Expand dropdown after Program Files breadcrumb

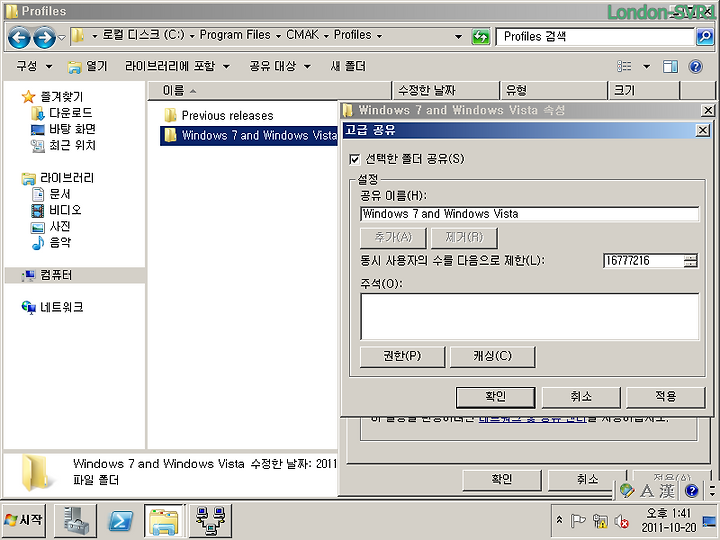278,36
